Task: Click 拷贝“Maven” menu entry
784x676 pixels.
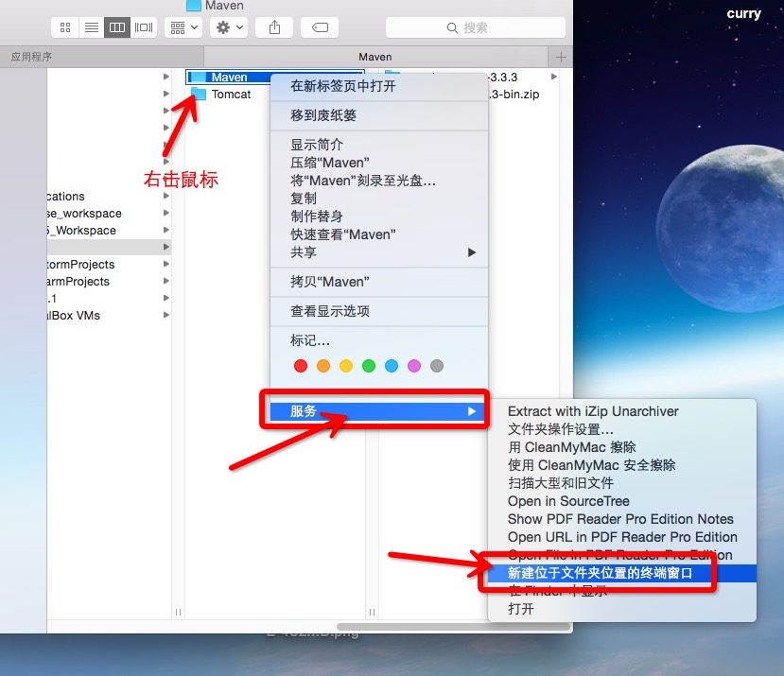Action: click(379, 282)
